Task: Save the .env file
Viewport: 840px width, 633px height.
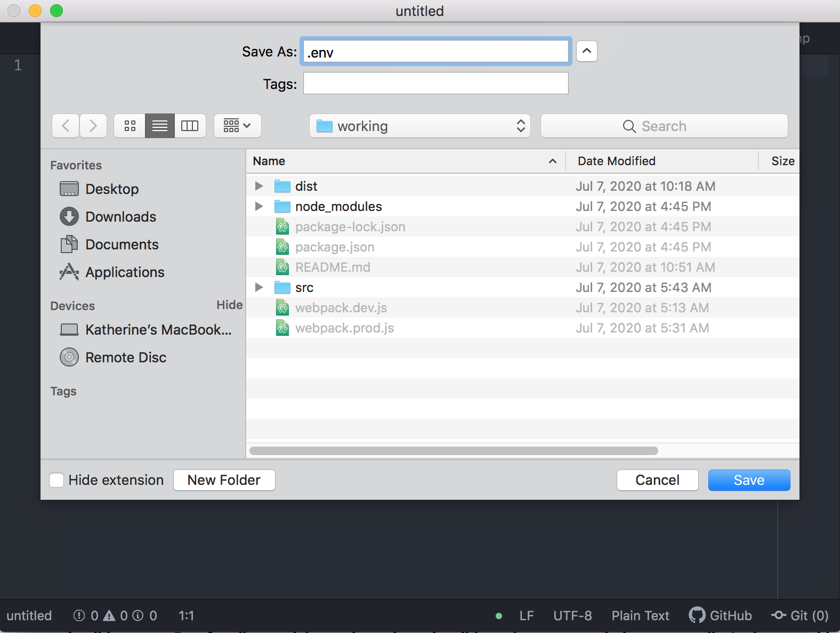Action: pos(749,480)
